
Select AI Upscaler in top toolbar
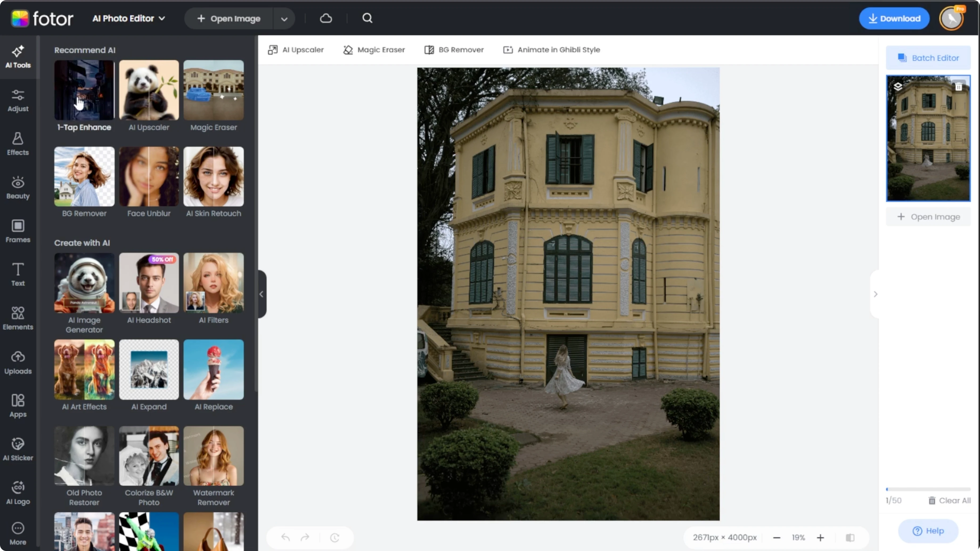coord(296,50)
